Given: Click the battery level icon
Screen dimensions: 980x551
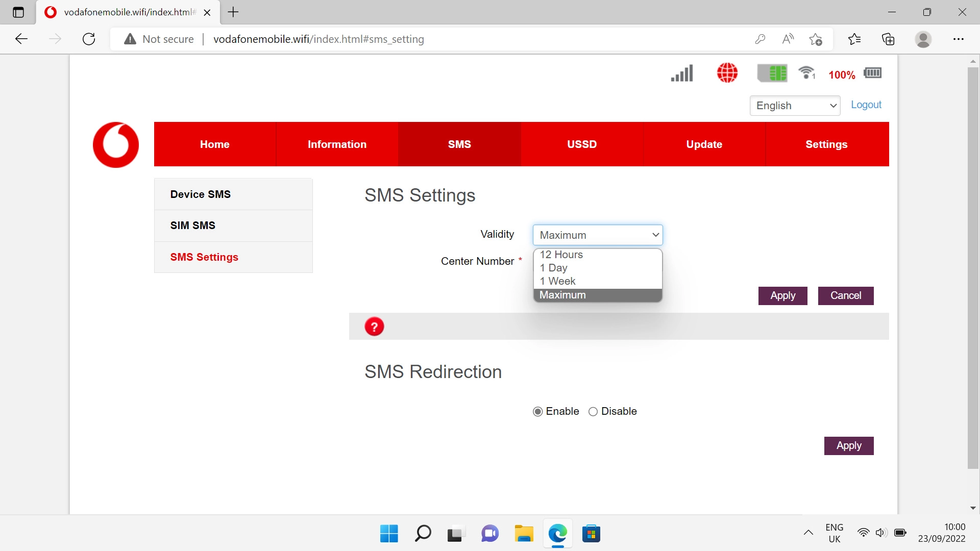Looking at the screenshot, I should click(872, 73).
